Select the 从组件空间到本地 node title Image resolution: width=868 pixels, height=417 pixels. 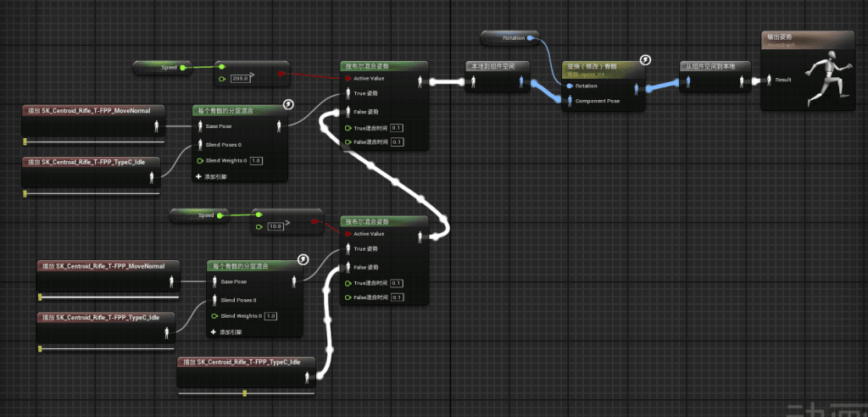pos(711,66)
